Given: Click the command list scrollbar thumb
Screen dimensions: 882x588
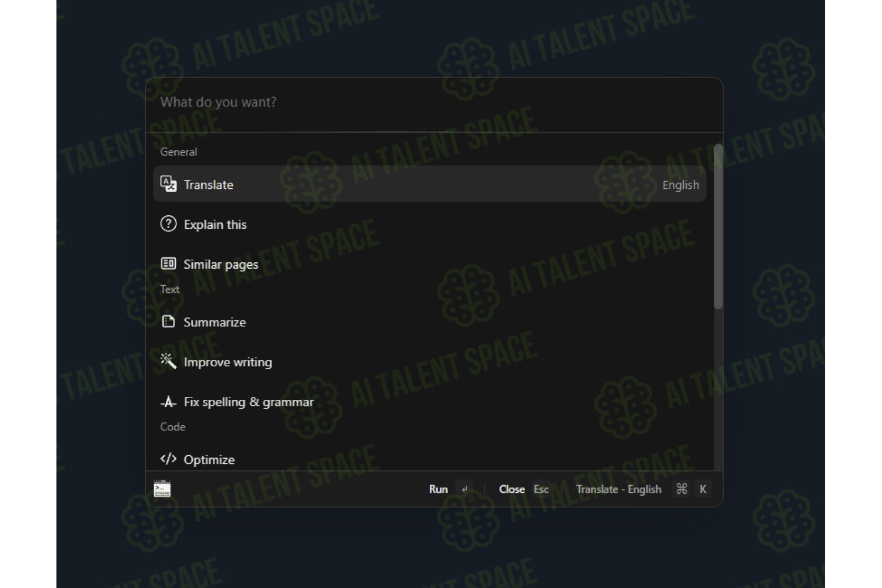Looking at the screenshot, I should tap(718, 226).
